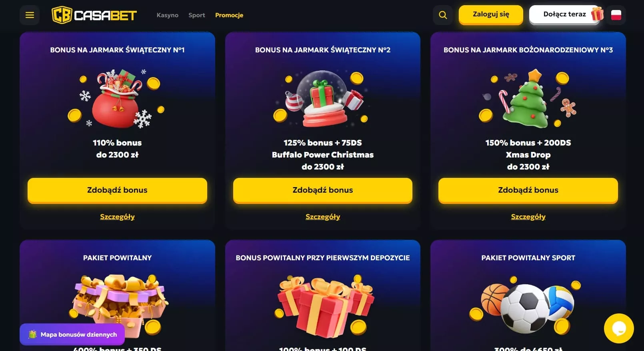Click the Christmas tree bonus image

pyautogui.click(x=528, y=99)
